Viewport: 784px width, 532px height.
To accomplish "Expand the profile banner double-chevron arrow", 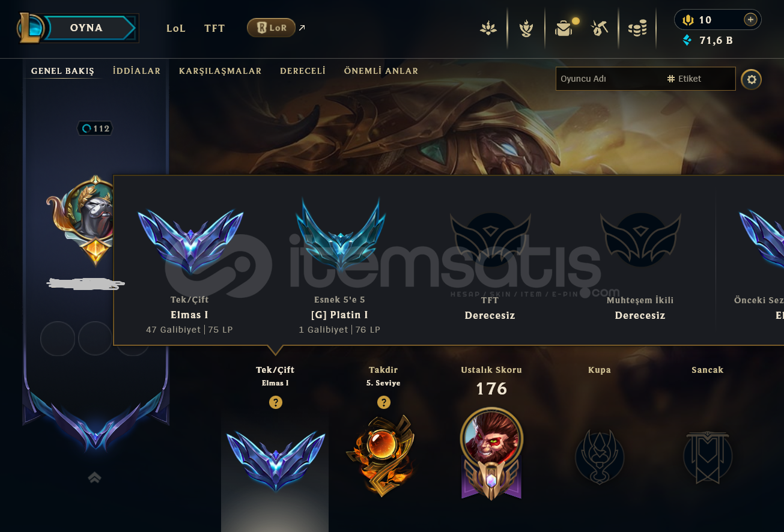I will click(x=94, y=477).
